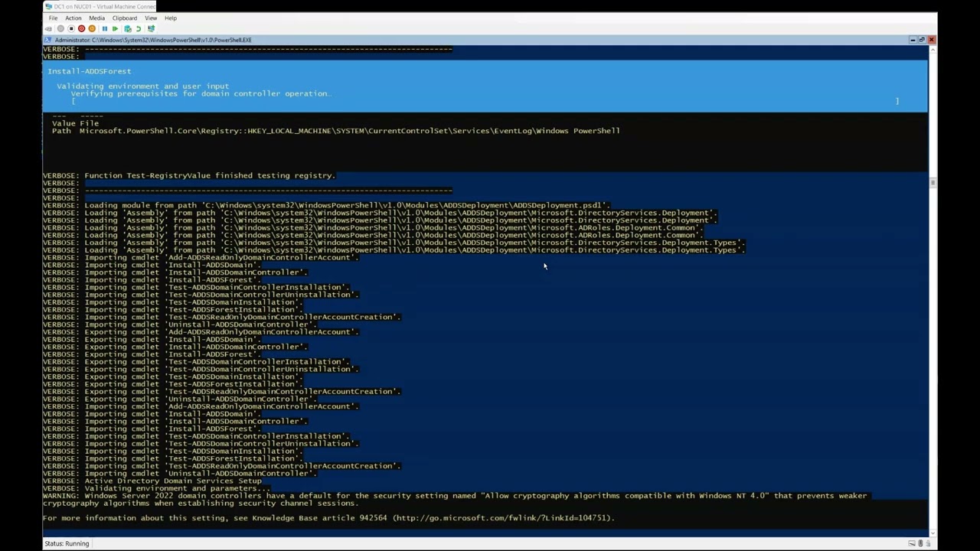Open the Clipboard menu
The height and width of the screenshot is (551, 980).
124,18
